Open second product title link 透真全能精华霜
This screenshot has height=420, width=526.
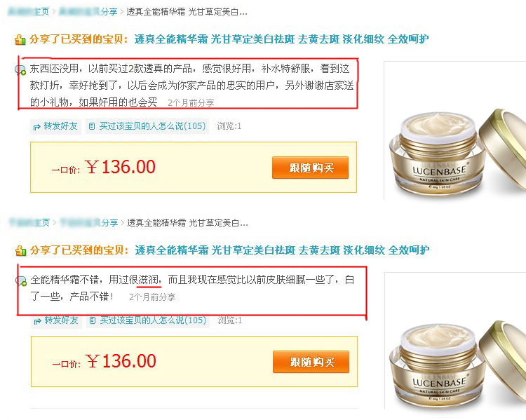coord(282,250)
